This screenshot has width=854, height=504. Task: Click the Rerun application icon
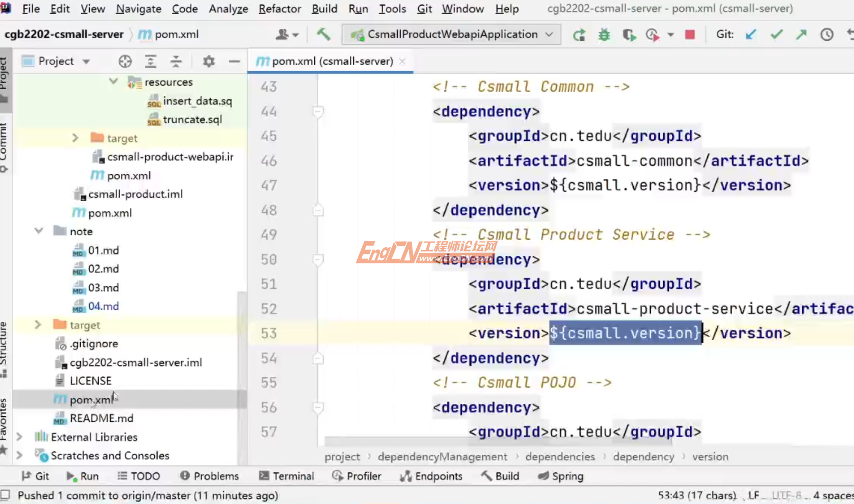click(x=579, y=35)
